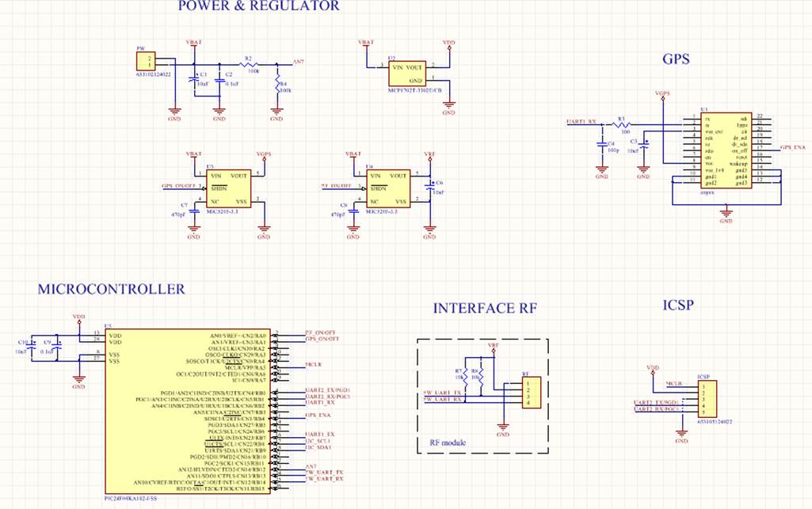Click UART1_TX net label on microcontroller
Screen dimensions: 812x509
[320, 435]
